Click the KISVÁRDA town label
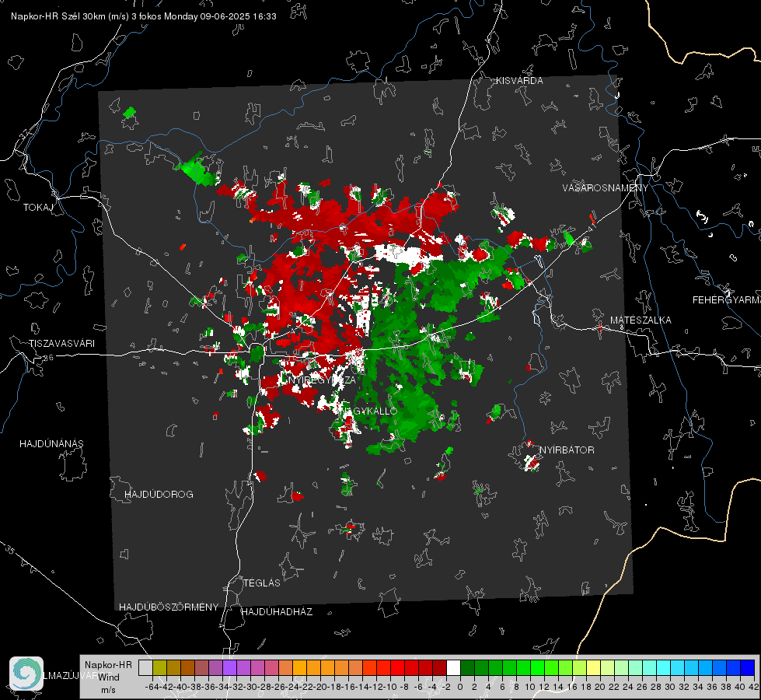The width and height of the screenshot is (761, 700). (519, 81)
